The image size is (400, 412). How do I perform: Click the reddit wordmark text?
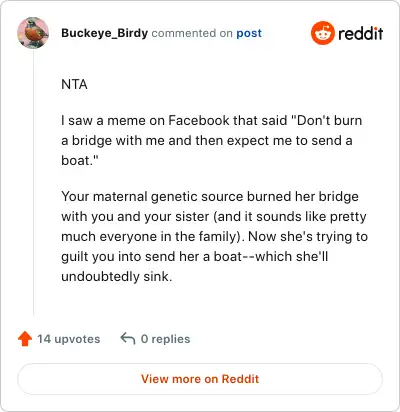click(x=361, y=33)
